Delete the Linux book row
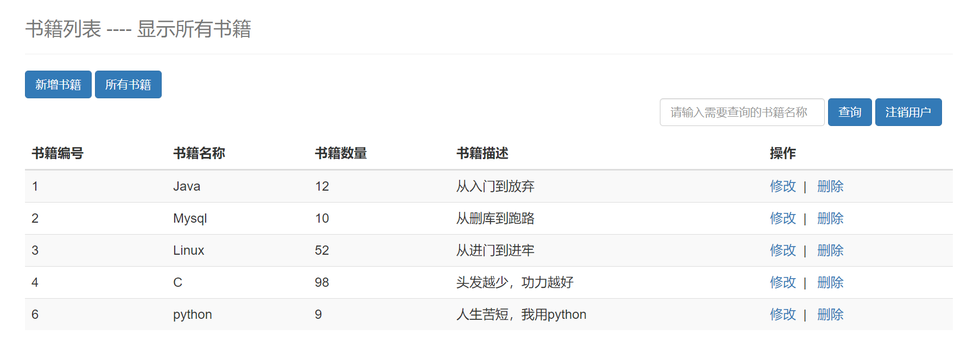The width and height of the screenshot is (980, 359). (830, 250)
